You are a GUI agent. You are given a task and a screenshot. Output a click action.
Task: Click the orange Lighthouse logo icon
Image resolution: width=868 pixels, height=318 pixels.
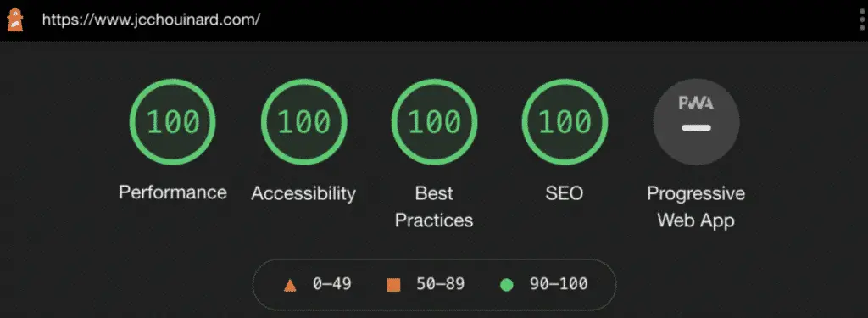pyautogui.click(x=15, y=20)
